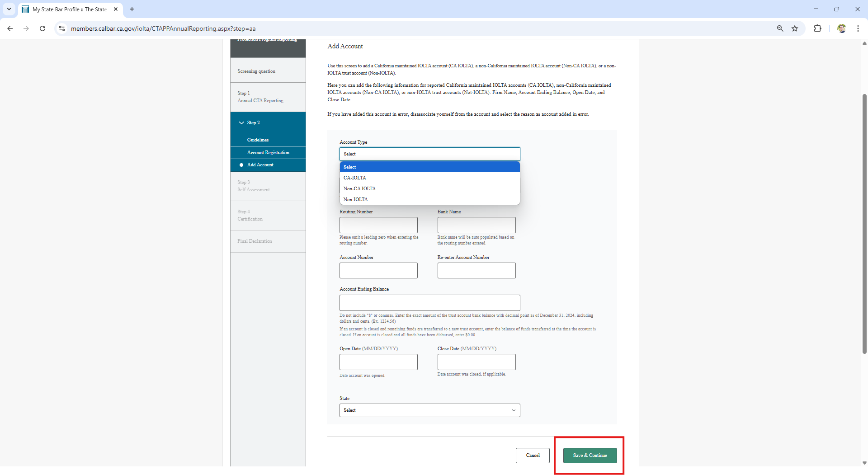Click the Save & Continue button
Image resolution: width=868 pixels, height=475 pixels.
(x=590, y=456)
